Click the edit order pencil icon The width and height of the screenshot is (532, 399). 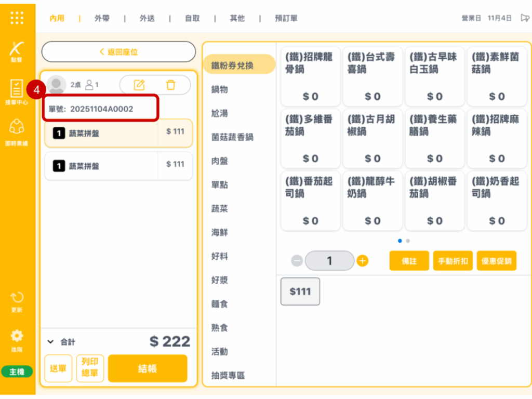(x=139, y=85)
